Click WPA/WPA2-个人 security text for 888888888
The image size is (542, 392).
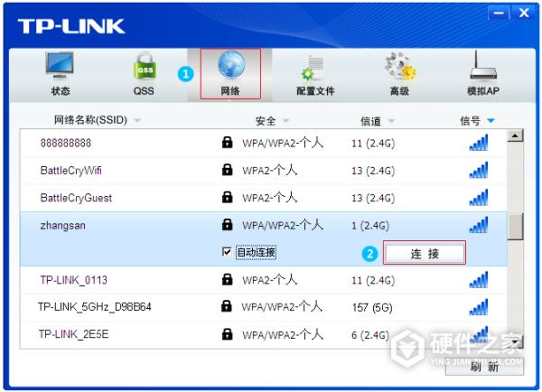(283, 143)
